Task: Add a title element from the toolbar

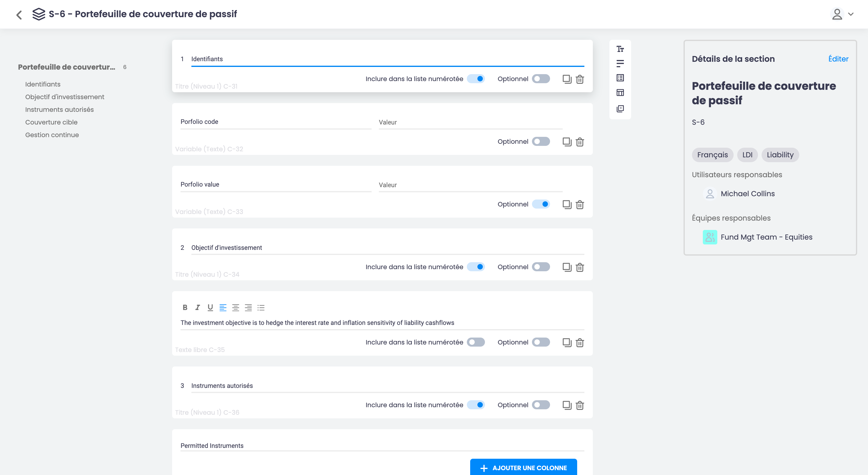Action: click(620, 49)
